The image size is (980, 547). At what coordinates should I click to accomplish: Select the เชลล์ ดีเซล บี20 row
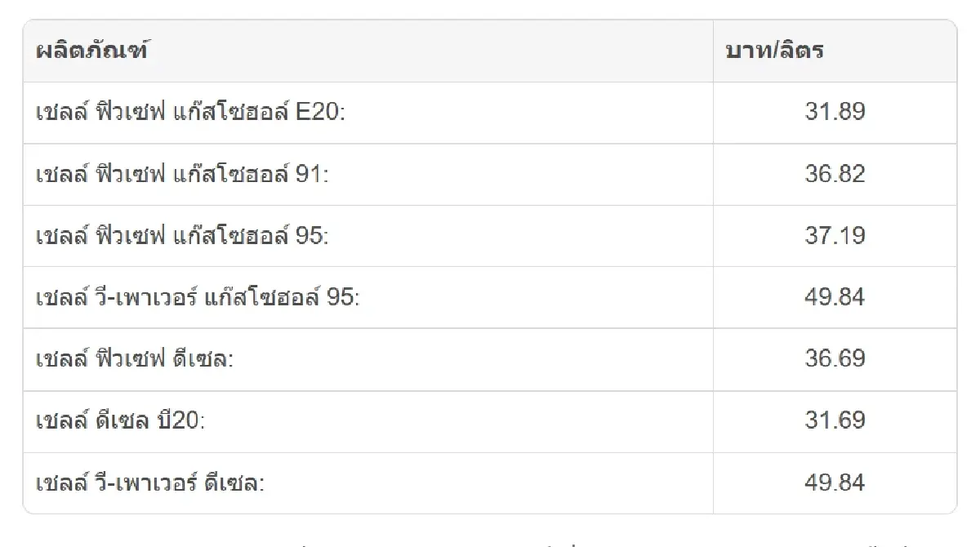click(x=490, y=421)
